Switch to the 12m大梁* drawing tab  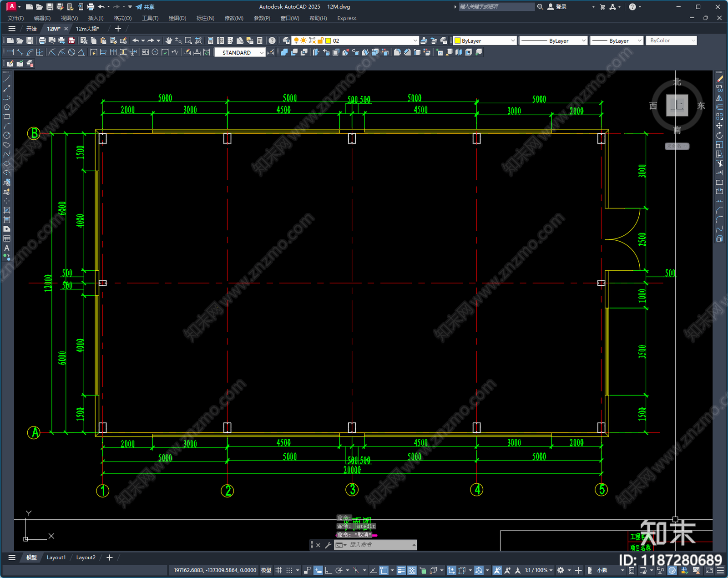[x=87, y=29]
